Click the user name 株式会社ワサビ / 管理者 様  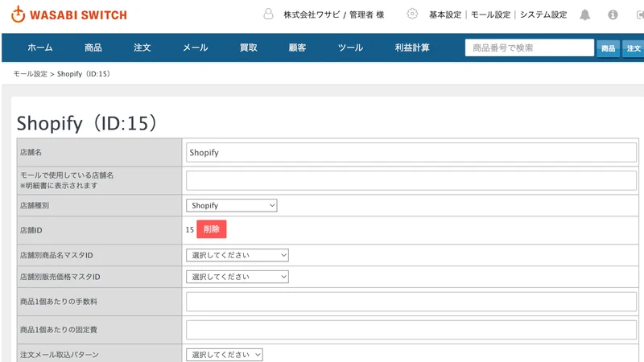pos(333,14)
